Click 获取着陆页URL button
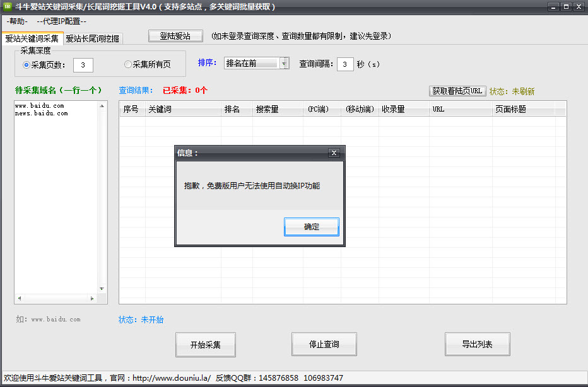This screenshot has width=588, height=387. click(457, 91)
